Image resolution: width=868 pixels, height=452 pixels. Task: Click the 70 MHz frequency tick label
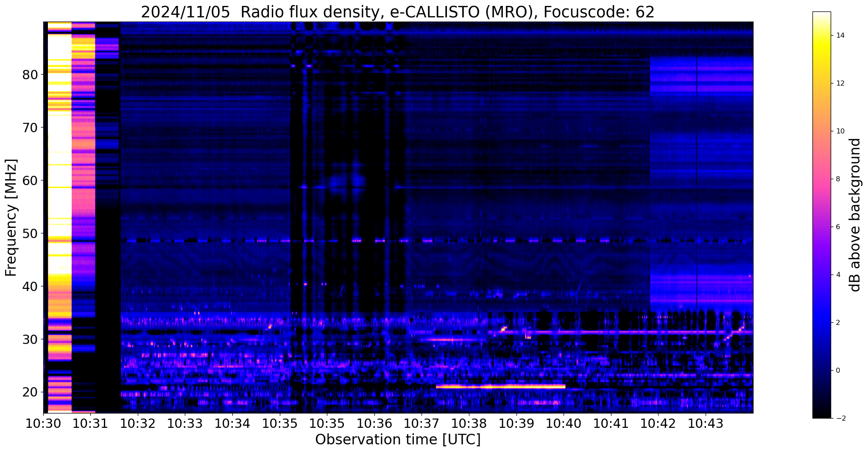[30, 128]
